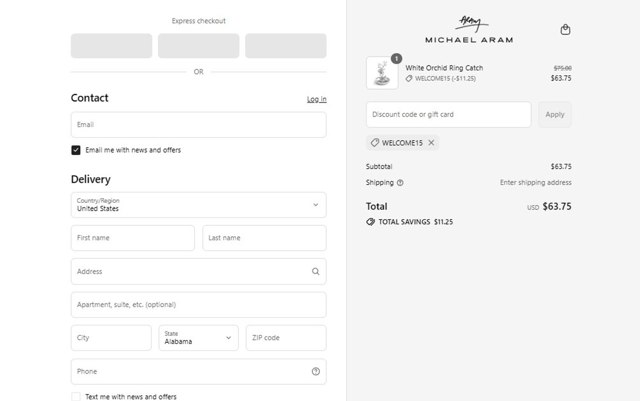Click the Shipping help question mark icon
The height and width of the screenshot is (401, 640).
pos(400,183)
